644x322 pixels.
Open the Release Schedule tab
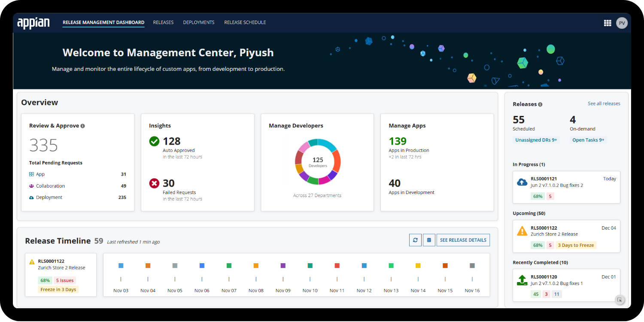(245, 23)
